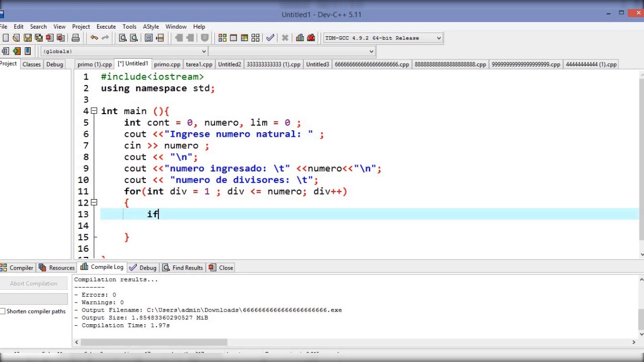Click the Print toolbar icon
Screen dimensions: 644x362
pyautogui.click(x=75, y=38)
